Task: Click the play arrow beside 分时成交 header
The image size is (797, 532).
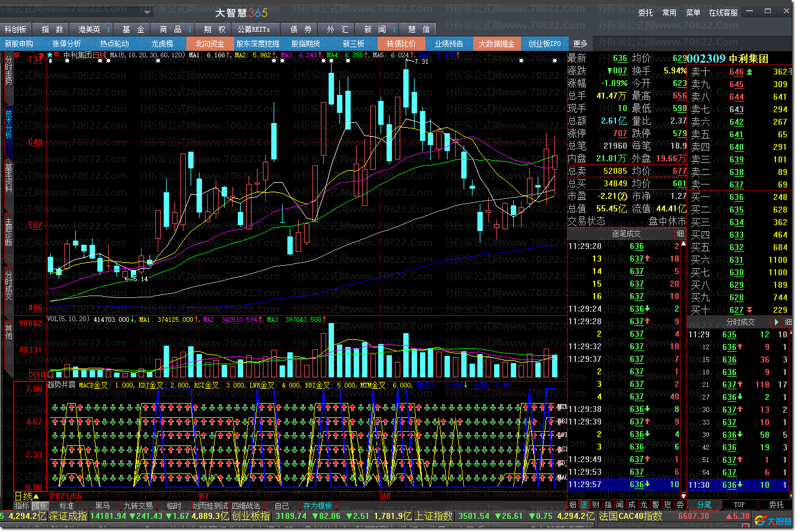Action: pyautogui.click(x=777, y=322)
